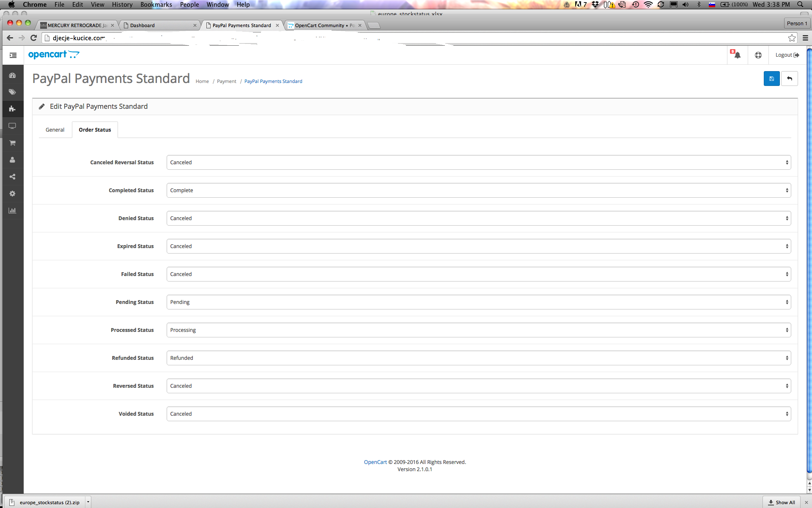This screenshot has width=812, height=508.
Task: Click OpenCart footer link
Action: coord(375,462)
